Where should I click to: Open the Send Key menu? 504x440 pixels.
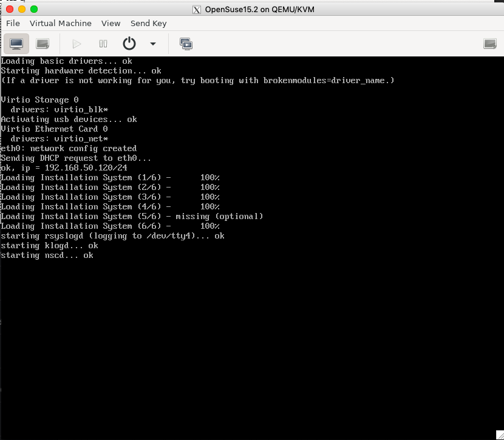point(148,24)
